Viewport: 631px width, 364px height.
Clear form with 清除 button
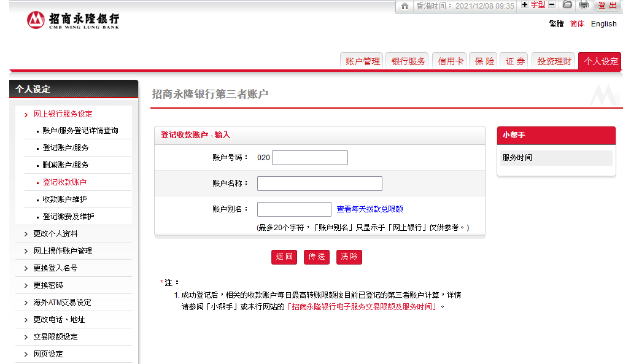[349, 257]
